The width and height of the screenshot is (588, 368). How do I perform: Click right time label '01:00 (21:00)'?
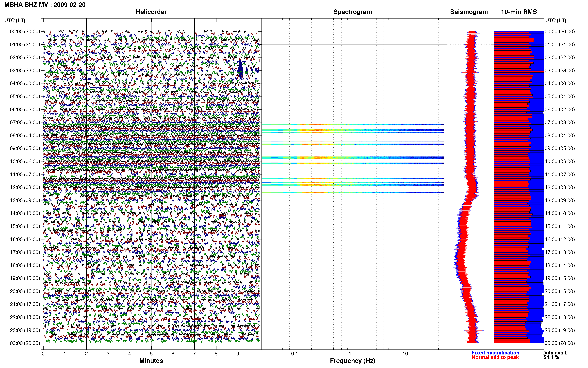point(560,45)
